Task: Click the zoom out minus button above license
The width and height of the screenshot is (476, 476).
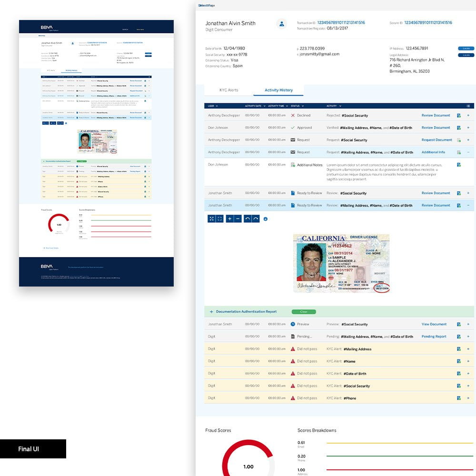Action: pos(238,219)
